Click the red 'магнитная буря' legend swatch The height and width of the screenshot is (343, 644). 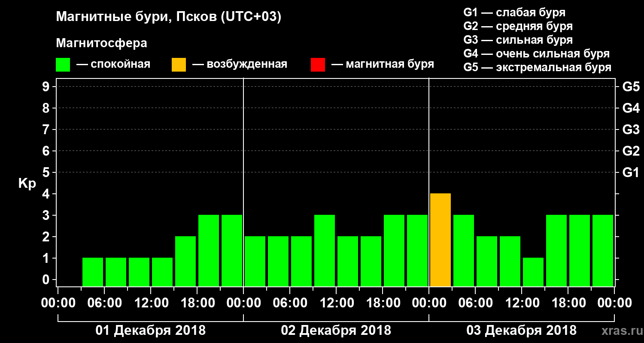coord(318,65)
